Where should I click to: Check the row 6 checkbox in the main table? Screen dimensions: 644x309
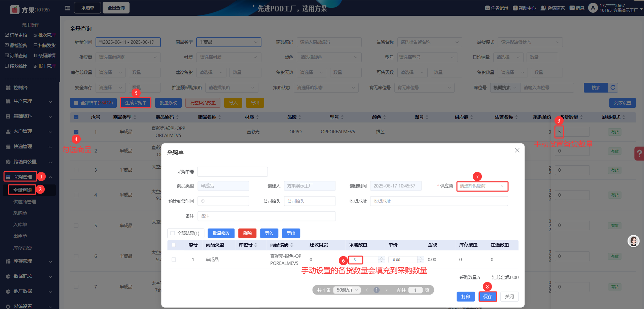click(76, 256)
